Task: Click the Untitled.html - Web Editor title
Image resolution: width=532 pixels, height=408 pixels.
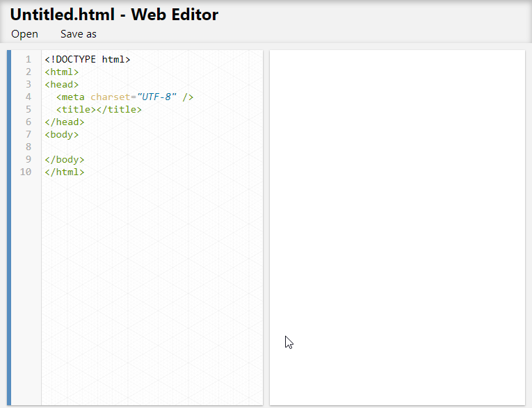Action: tap(114, 15)
